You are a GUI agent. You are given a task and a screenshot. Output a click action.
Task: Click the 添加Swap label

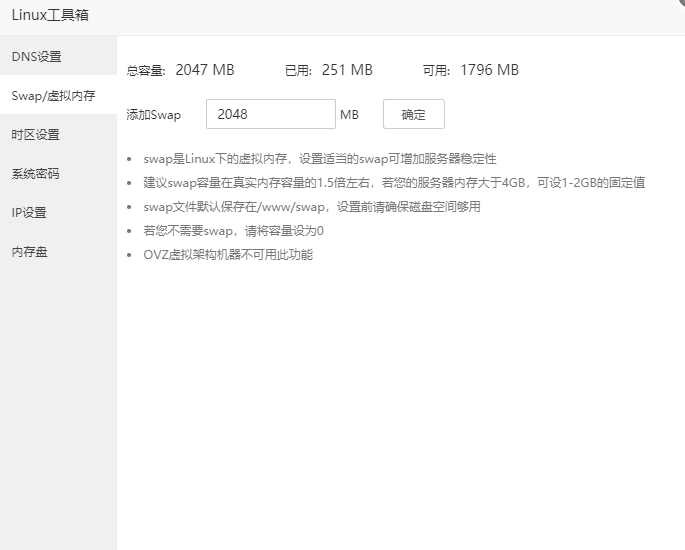click(153, 115)
